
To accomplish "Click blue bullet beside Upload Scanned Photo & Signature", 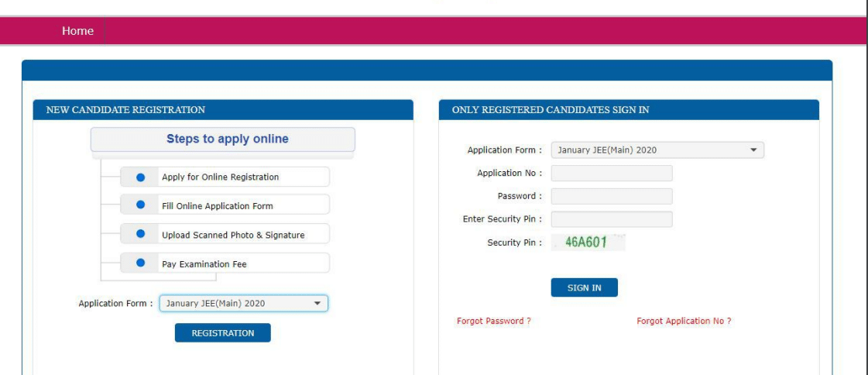I will [141, 234].
